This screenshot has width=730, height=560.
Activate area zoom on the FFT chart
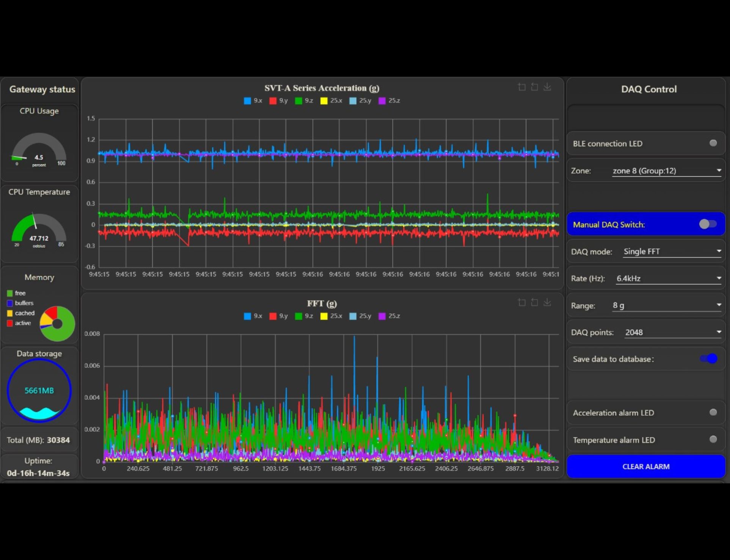pos(522,302)
